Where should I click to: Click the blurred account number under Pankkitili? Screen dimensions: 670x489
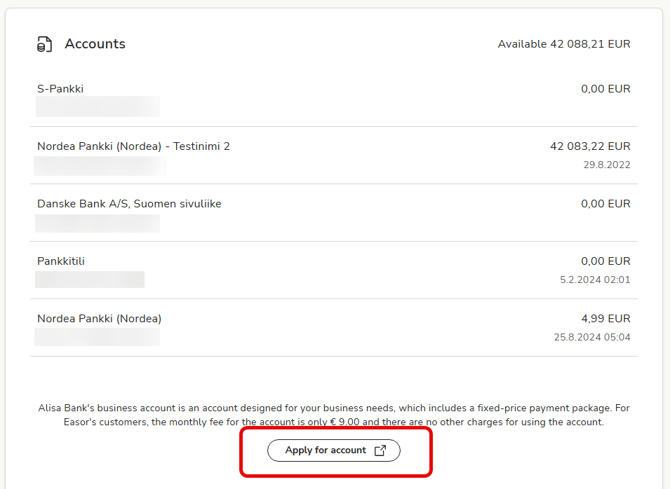click(90, 279)
